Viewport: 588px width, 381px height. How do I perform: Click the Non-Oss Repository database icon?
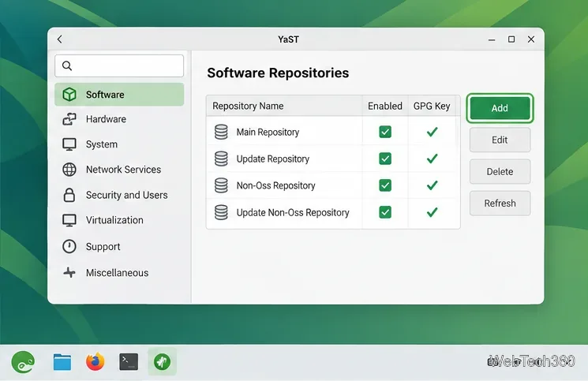[221, 185]
